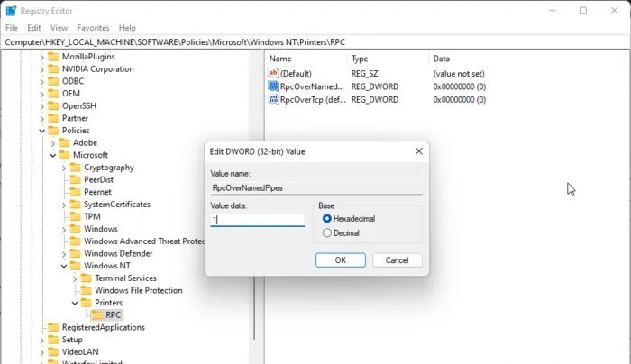Click the OpenSSH folder icon
The image size is (631, 364).
pos(53,105)
